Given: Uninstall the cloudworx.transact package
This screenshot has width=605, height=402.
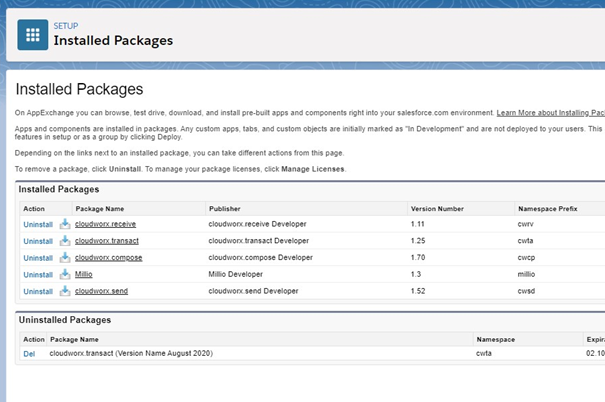Looking at the screenshot, I should 38,241.
